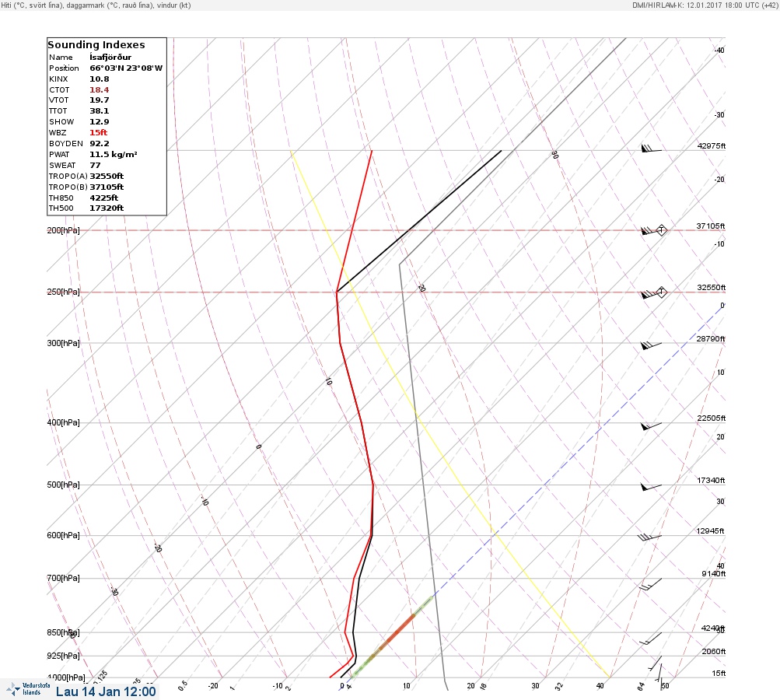Click the wind barb at 42975ft
The height and width of the screenshot is (700, 780).
coord(651,149)
